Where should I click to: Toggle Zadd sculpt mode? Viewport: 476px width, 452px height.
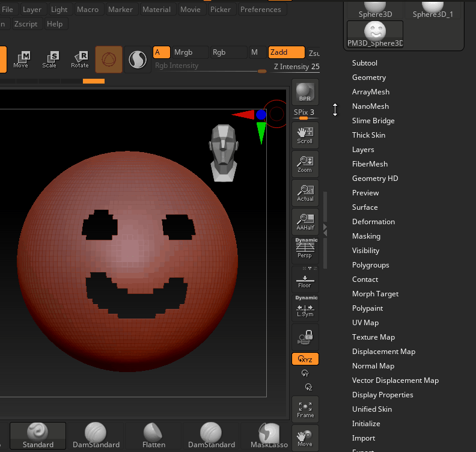(287, 52)
